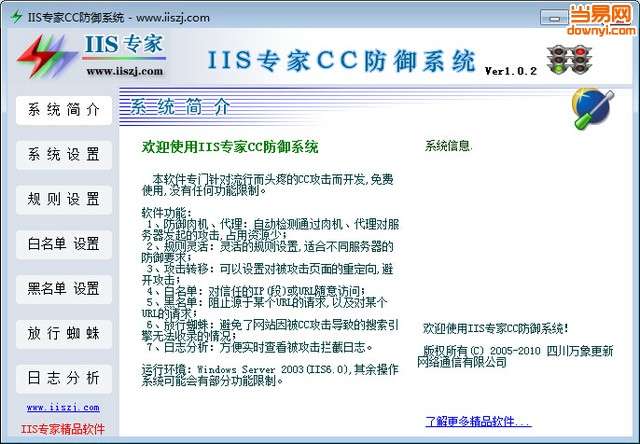
Task: Minimize the IIS专家CC防御系统 window
Action: pos(553,18)
